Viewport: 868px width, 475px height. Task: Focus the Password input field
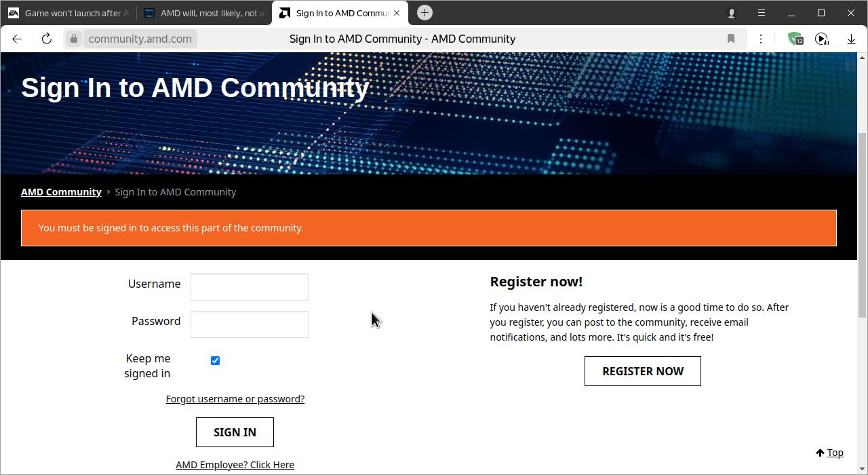click(250, 324)
